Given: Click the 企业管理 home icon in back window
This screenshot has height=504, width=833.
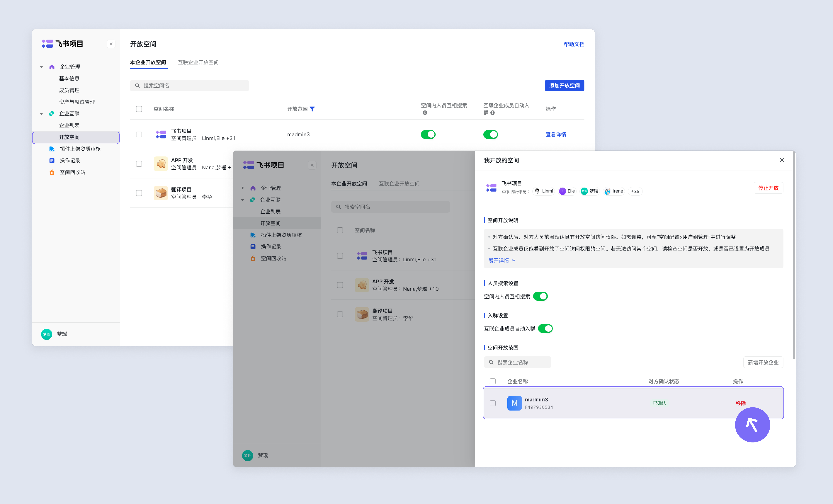Looking at the screenshot, I should [x=52, y=67].
